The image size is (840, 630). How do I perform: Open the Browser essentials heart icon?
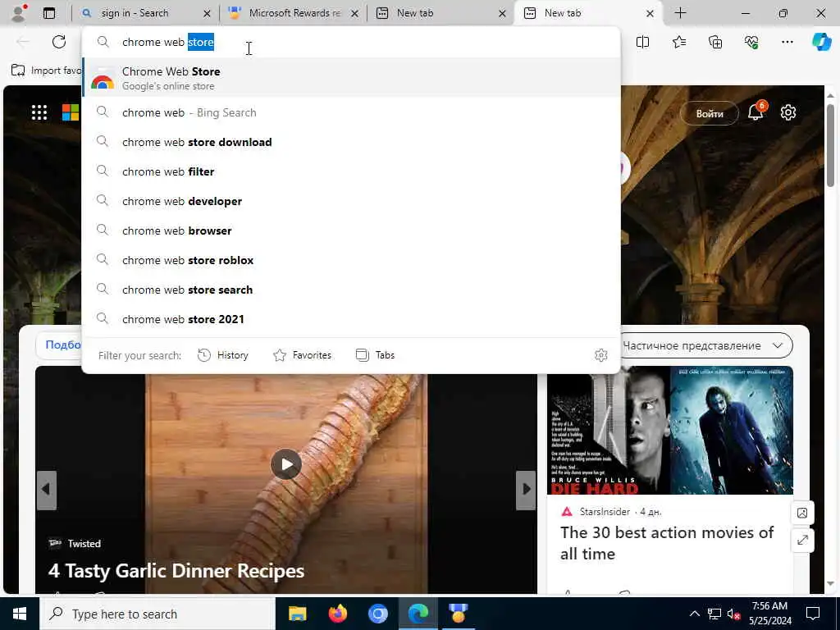(x=751, y=42)
